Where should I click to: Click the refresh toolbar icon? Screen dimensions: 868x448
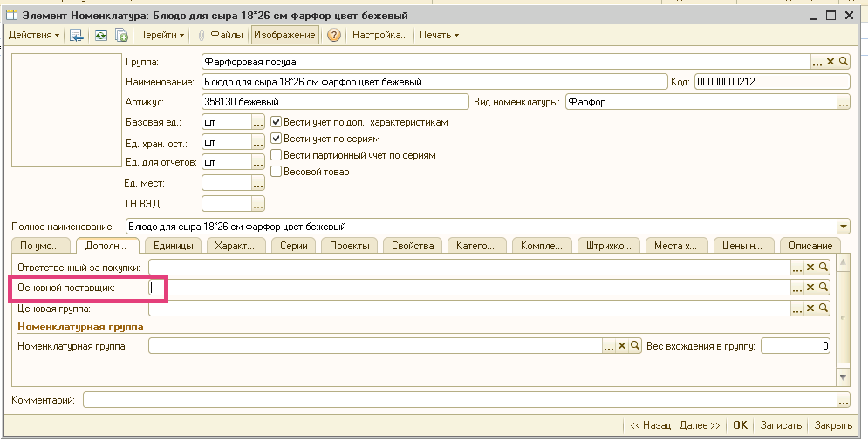[101, 35]
